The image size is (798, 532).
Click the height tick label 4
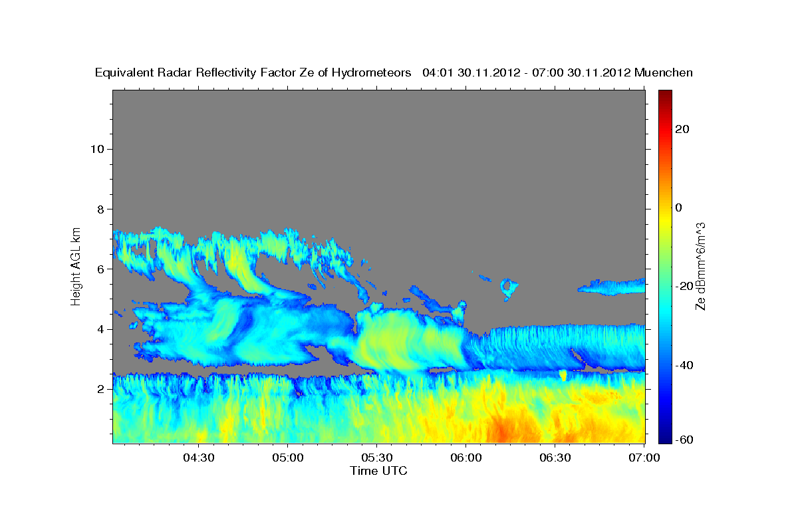(x=101, y=329)
